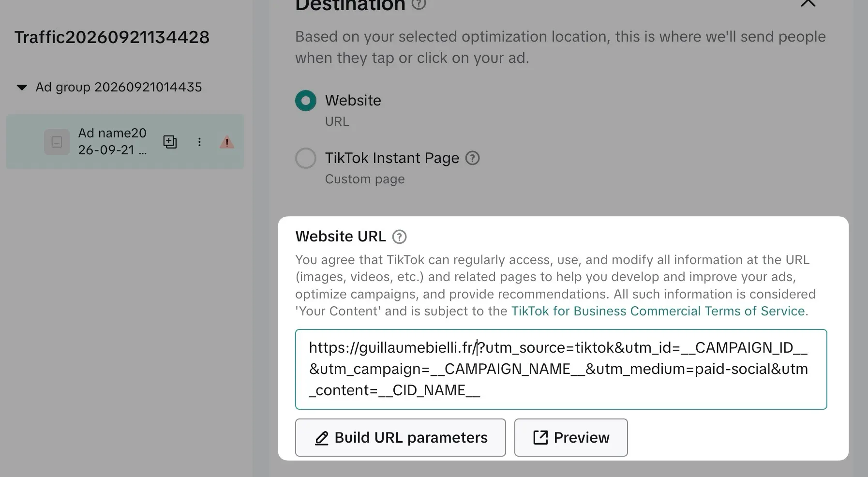
Task: Open the three-dot ad options menu
Action: pos(199,142)
